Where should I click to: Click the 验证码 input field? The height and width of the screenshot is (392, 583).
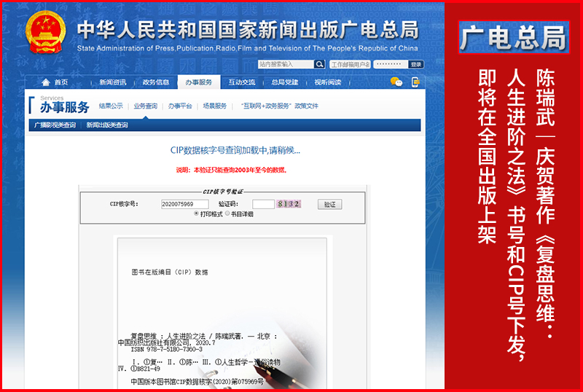(x=263, y=204)
